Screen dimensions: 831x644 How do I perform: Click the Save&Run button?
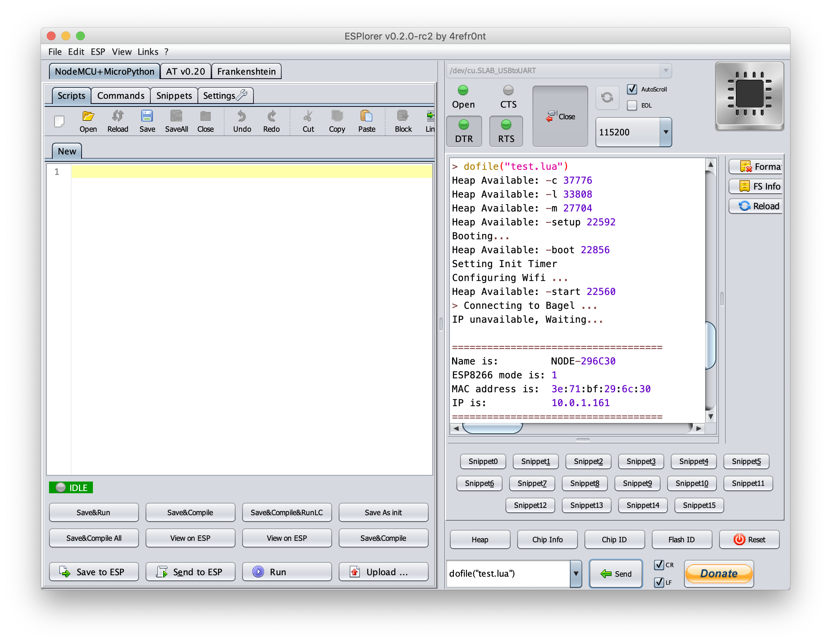point(94,513)
